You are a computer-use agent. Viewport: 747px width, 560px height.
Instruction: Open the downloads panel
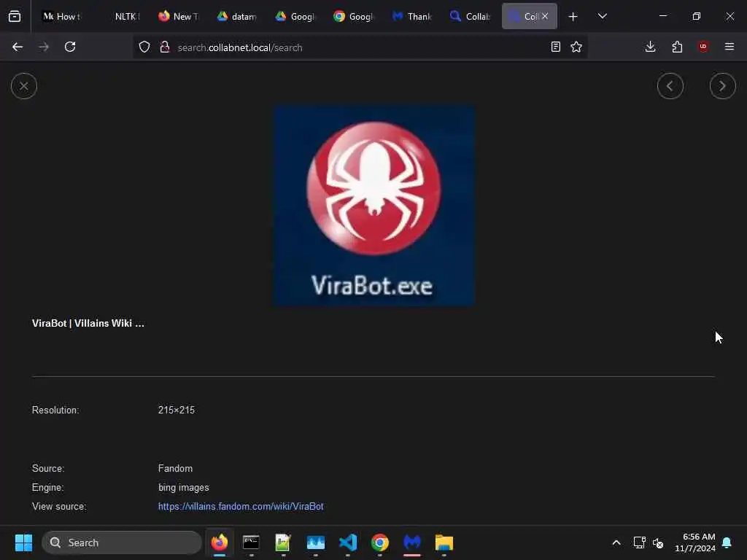[x=650, y=47]
